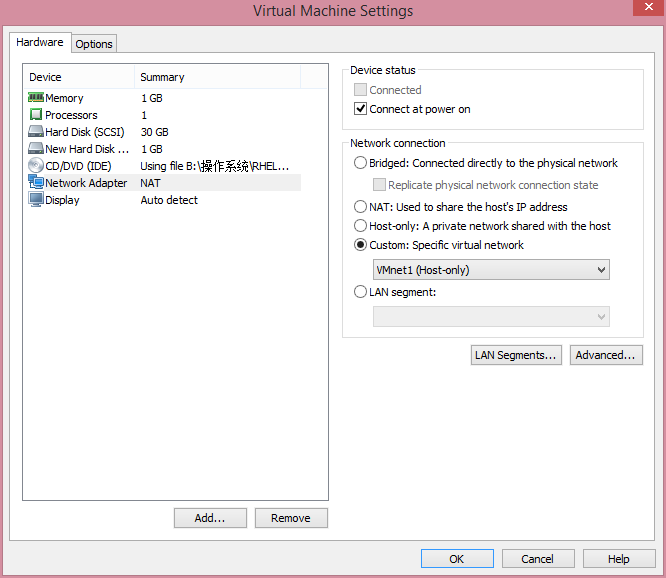Click the CD/DVD (IDE) disc icon
Image resolution: width=666 pixels, height=578 pixels.
click(36, 166)
